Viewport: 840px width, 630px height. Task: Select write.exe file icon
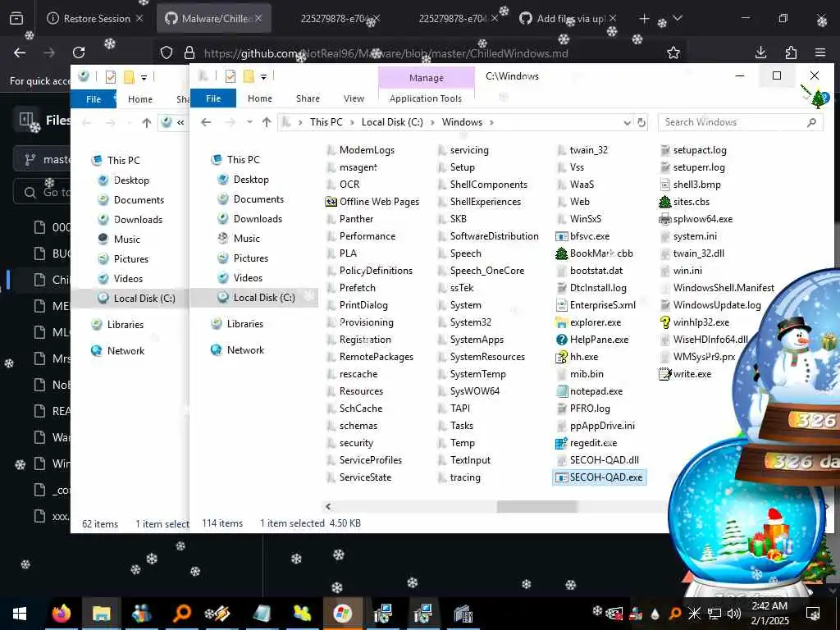[664, 374]
